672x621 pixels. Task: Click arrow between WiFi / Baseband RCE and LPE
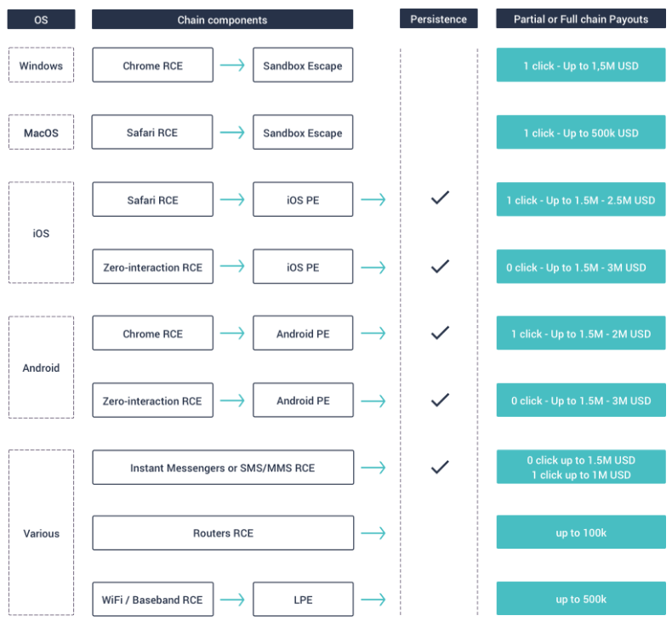click(232, 600)
